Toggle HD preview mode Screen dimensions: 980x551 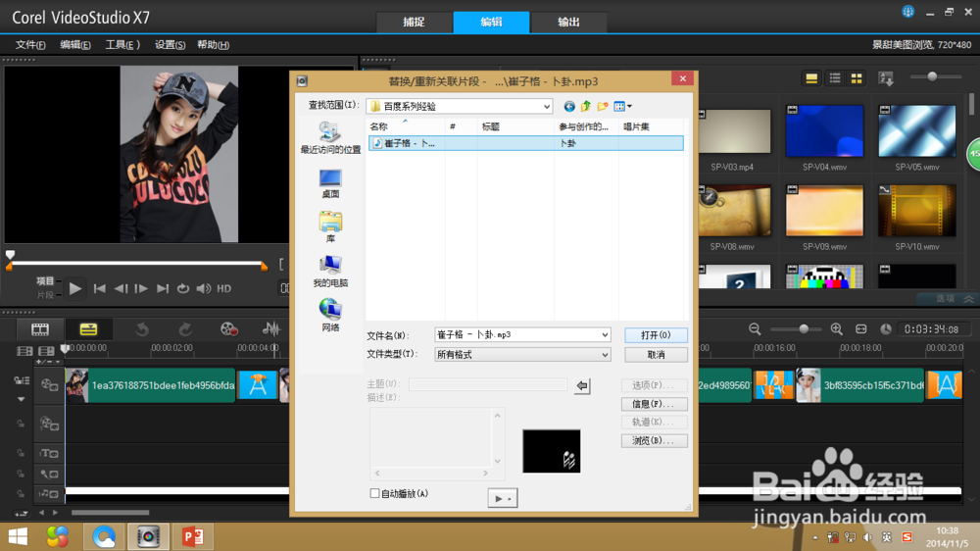click(x=223, y=288)
